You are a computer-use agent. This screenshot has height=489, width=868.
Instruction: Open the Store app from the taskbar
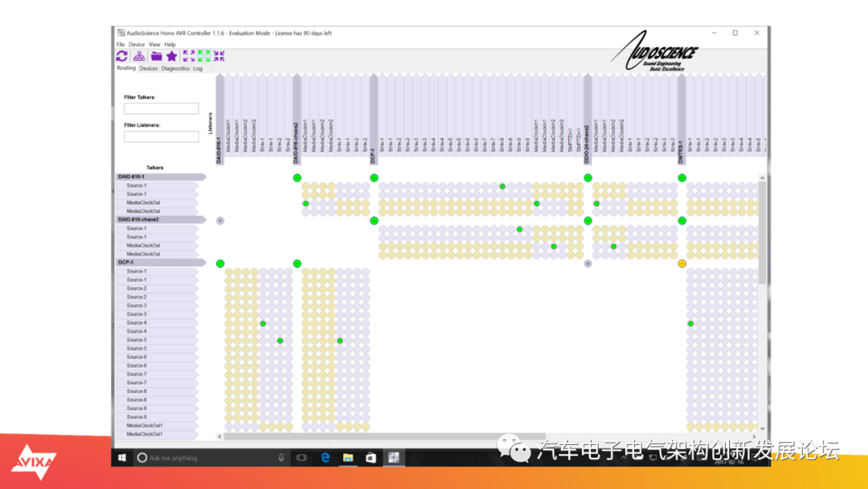tap(371, 458)
